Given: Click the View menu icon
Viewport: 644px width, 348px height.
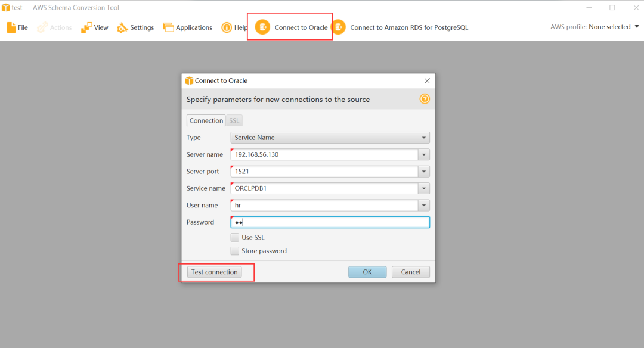Looking at the screenshot, I should [86, 27].
